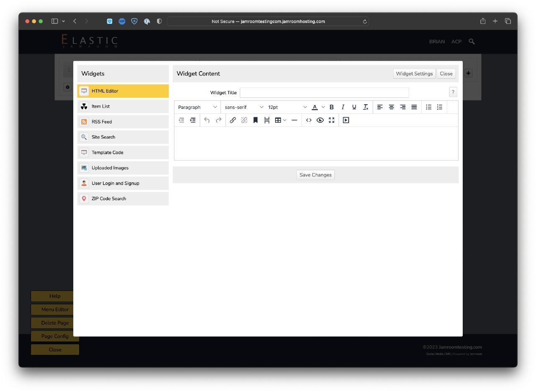Screen dimensions: 536x392
Task: Toggle italic text formatting
Action: [x=343, y=107]
